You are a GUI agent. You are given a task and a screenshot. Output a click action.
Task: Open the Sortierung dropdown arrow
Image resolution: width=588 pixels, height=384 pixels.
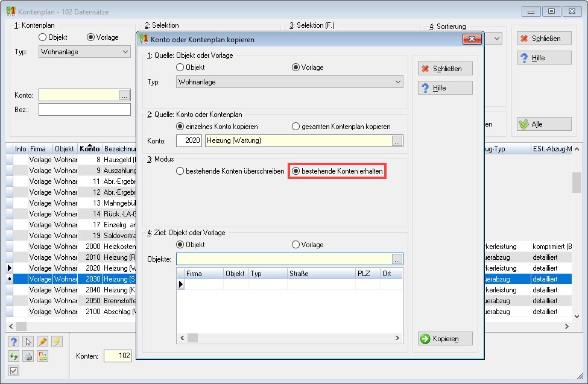point(497,38)
